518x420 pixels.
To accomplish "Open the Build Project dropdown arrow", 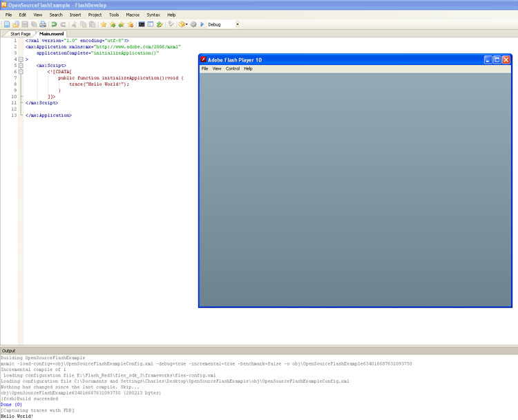I will coord(186,24).
